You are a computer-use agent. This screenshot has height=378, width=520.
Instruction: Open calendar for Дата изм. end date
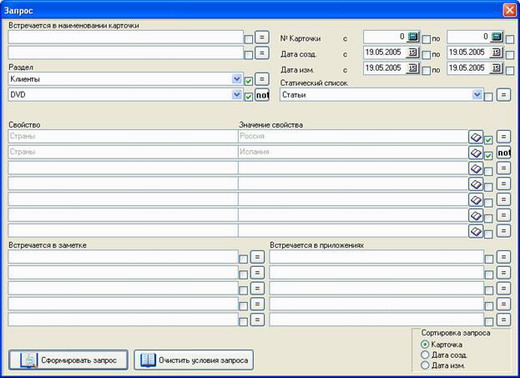coord(496,68)
